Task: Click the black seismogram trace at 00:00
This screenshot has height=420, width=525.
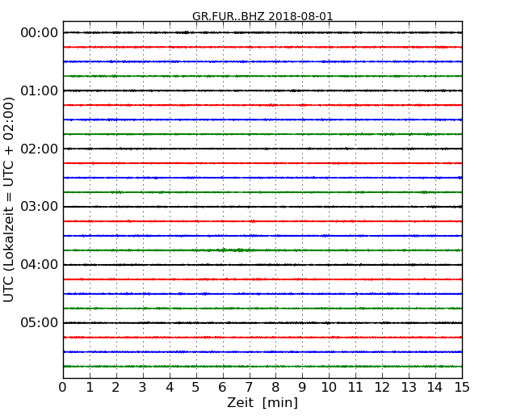Action: tap(262, 32)
